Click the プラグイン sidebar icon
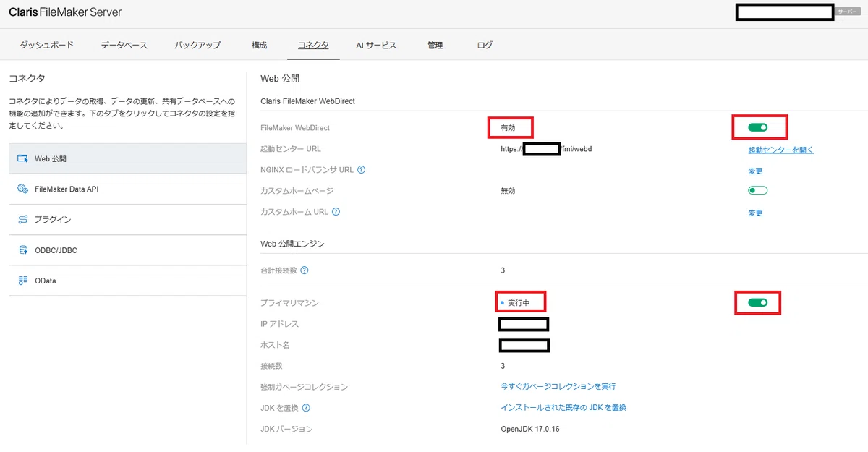Viewport: 868px width, 452px height. tap(22, 219)
